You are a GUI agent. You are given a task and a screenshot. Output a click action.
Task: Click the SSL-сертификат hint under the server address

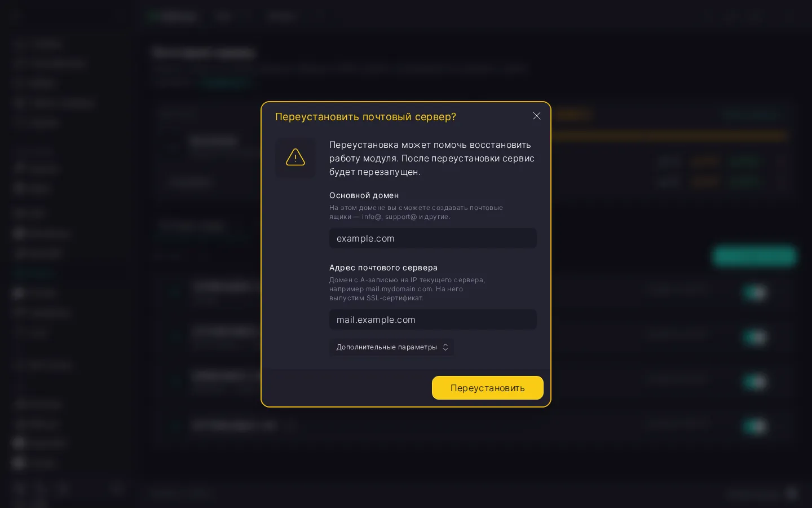click(x=407, y=289)
